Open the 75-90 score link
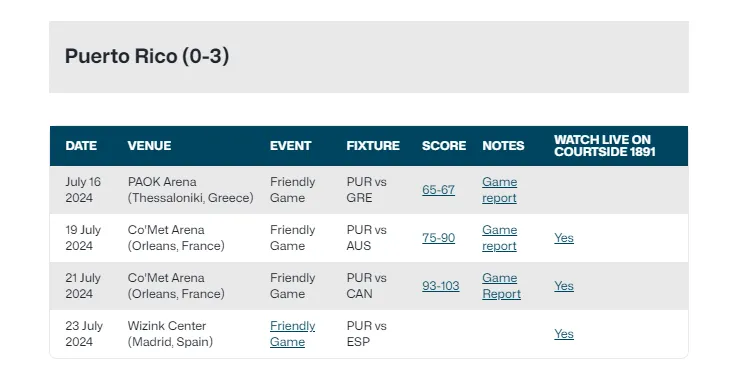This screenshot has width=750, height=375. pyautogui.click(x=438, y=238)
